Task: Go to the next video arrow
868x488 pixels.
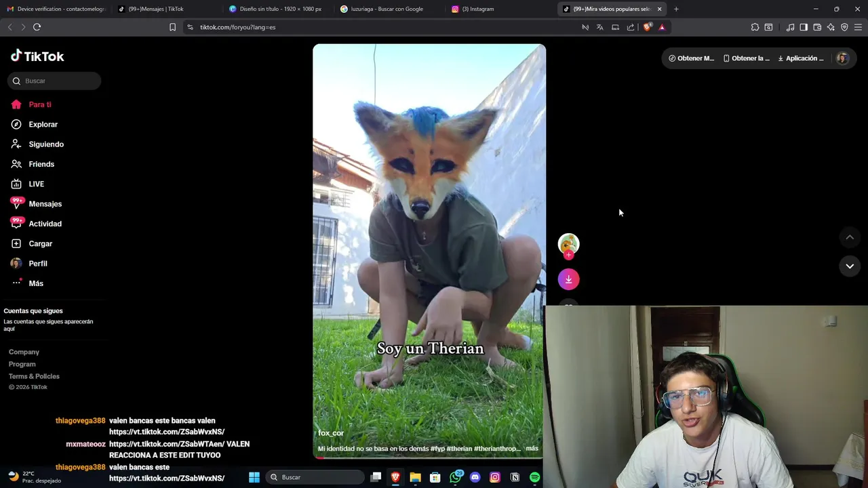Action: point(850,266)
